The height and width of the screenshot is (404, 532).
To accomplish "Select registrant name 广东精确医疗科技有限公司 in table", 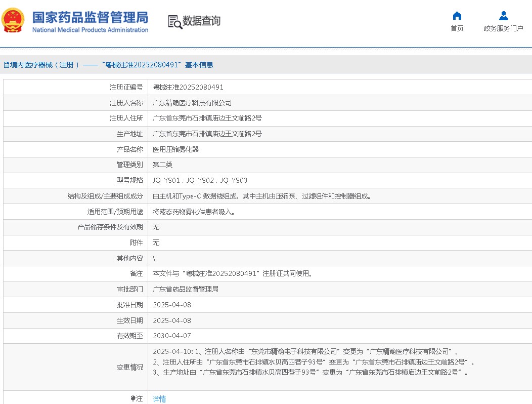I will pos(192,103).
